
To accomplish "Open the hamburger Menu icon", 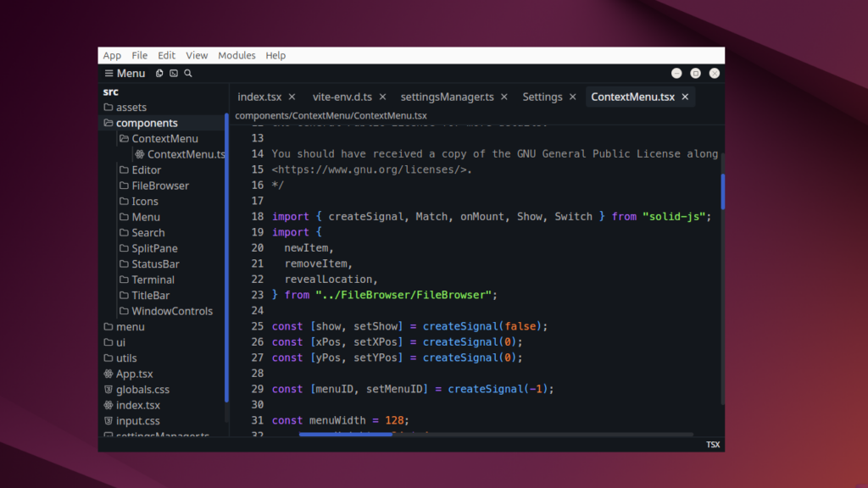I will [111, 74].
